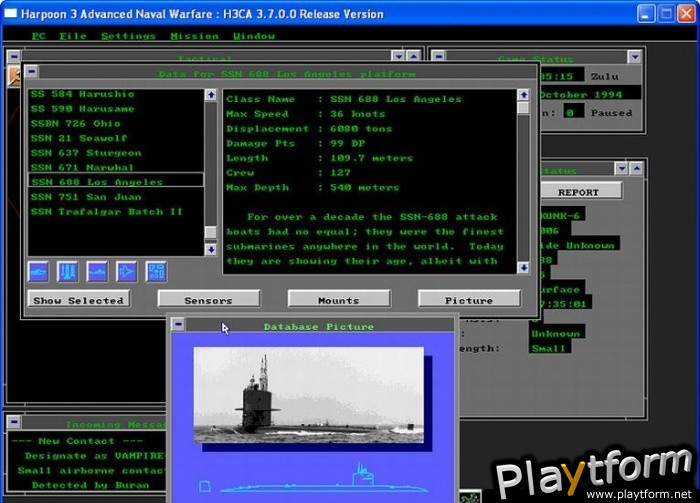Click description text scroll down arrow
The width and height of the screenshot is (700, 503).
[x=524, y=267]
